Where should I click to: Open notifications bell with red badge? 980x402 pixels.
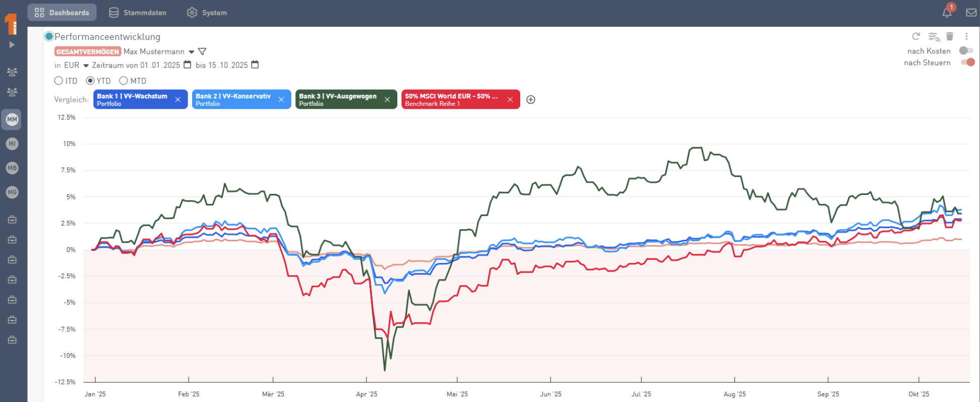coord(947,13)
